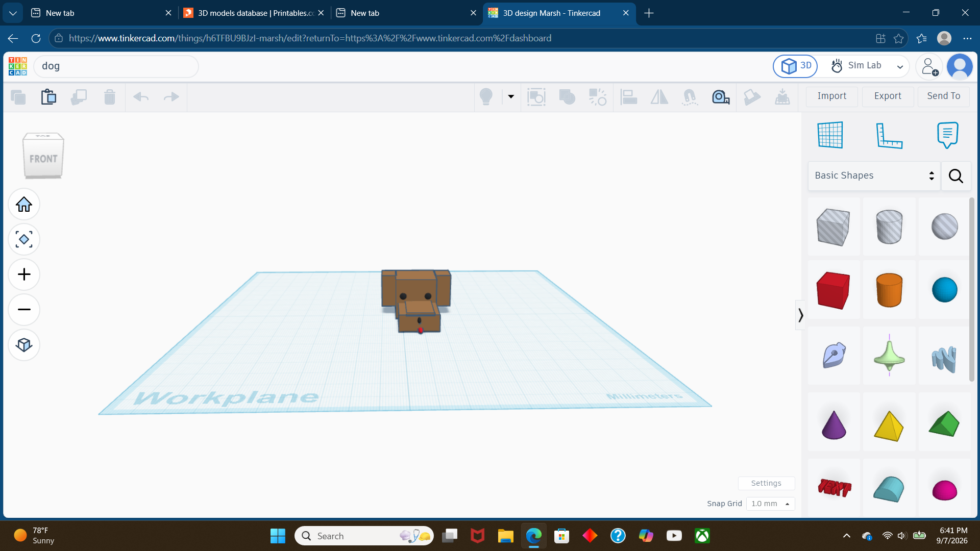Screen dimensions: 980x551
Task: Collapse the shapes panel chevron
Action: [x=800, y=315]
